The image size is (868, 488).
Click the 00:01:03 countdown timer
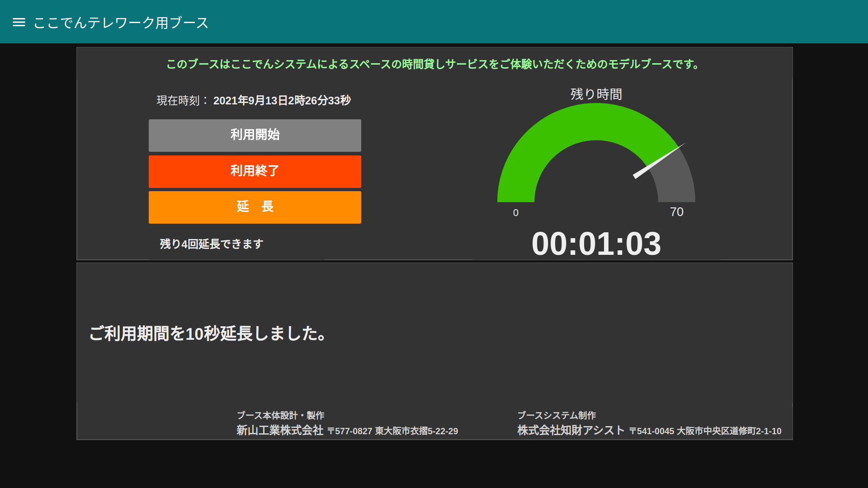[x=596, y=244]
